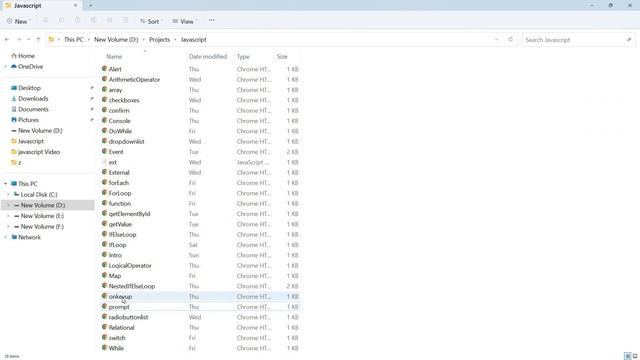Select New Volume (D:) under This PC
Screen dimensions: 640x360
(x=48, y=205)
